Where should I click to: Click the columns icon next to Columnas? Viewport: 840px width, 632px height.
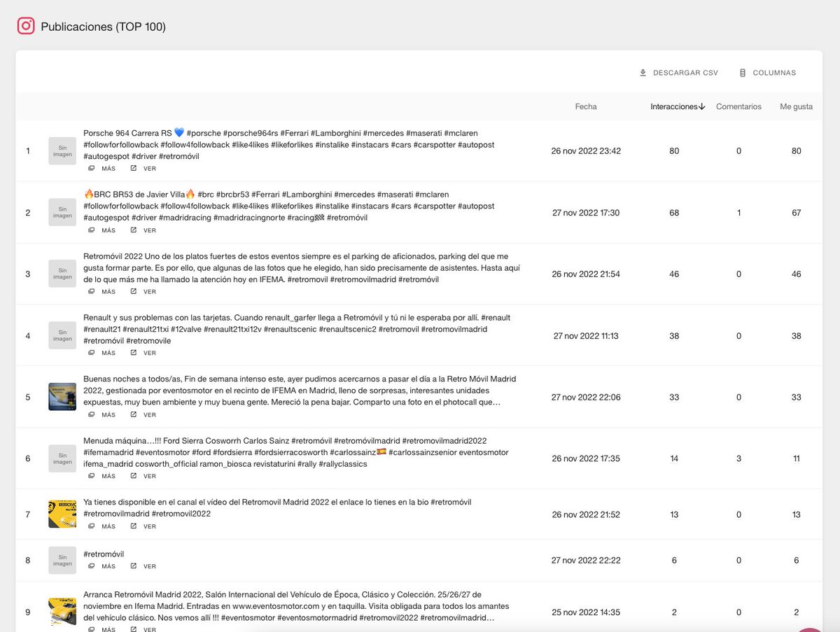[x=743, y=73]
